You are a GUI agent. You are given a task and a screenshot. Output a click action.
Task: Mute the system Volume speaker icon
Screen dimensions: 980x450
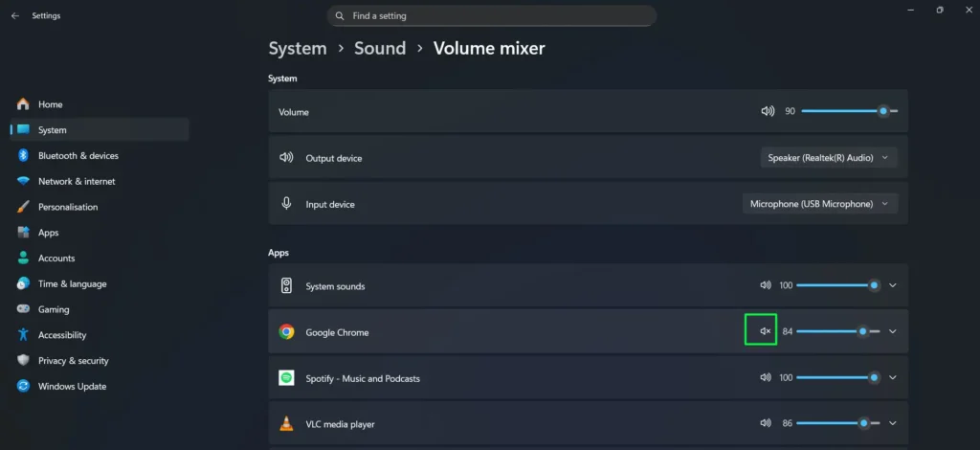coord(768,111)
